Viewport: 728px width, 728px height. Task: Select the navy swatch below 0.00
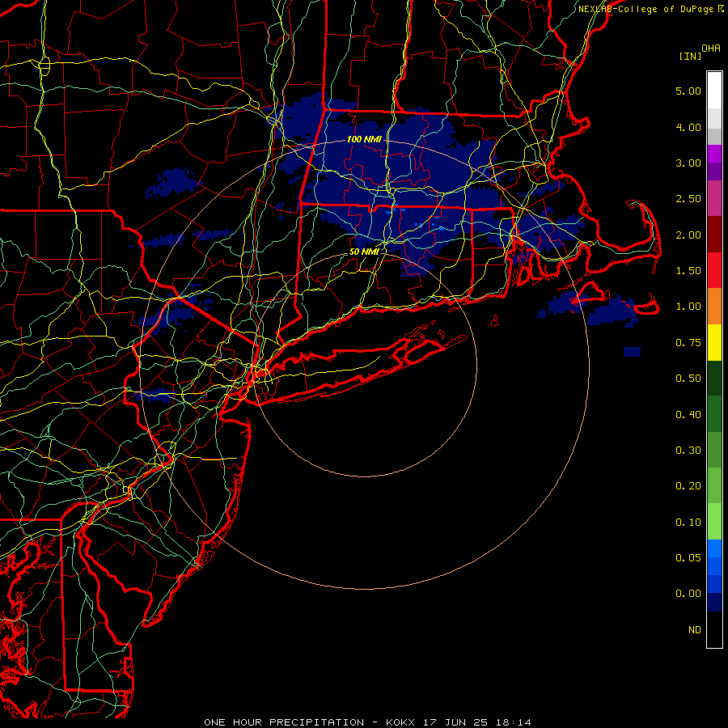pyautogui.click(x=714, y=602)
